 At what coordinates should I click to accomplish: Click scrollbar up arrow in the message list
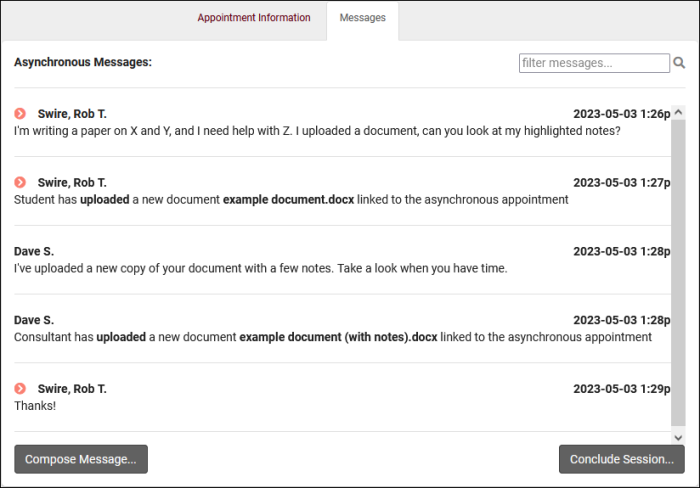(678, 113)
